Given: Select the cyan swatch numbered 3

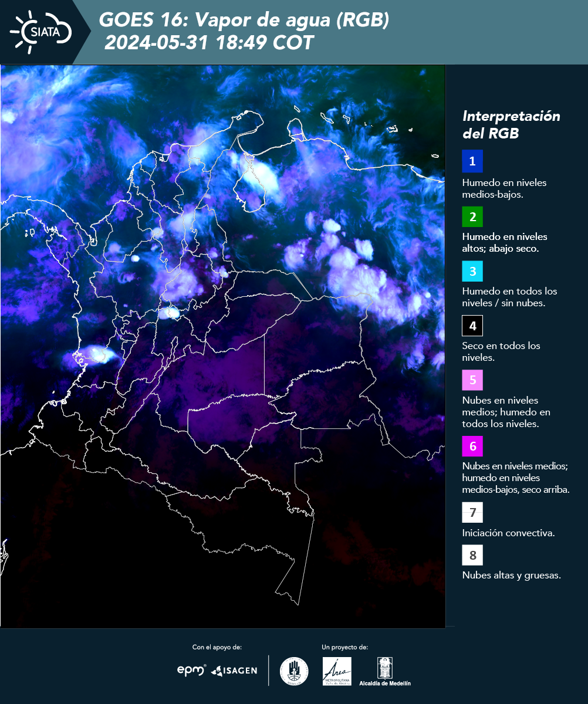Looking at the screenshot, I should point(472,271).
